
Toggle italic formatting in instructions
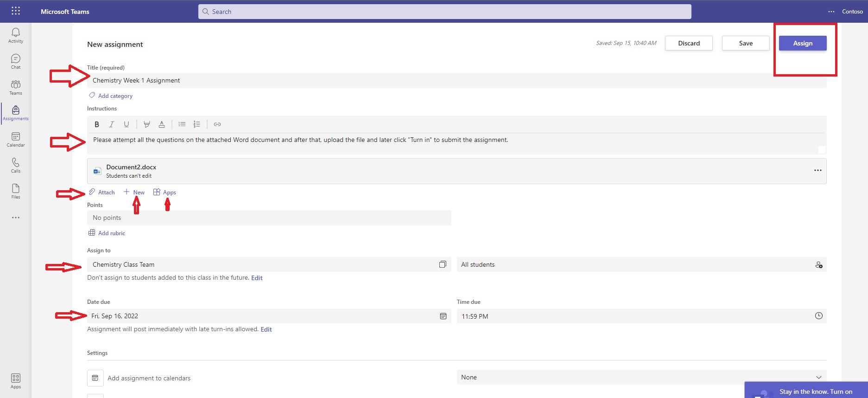[112, 124]
